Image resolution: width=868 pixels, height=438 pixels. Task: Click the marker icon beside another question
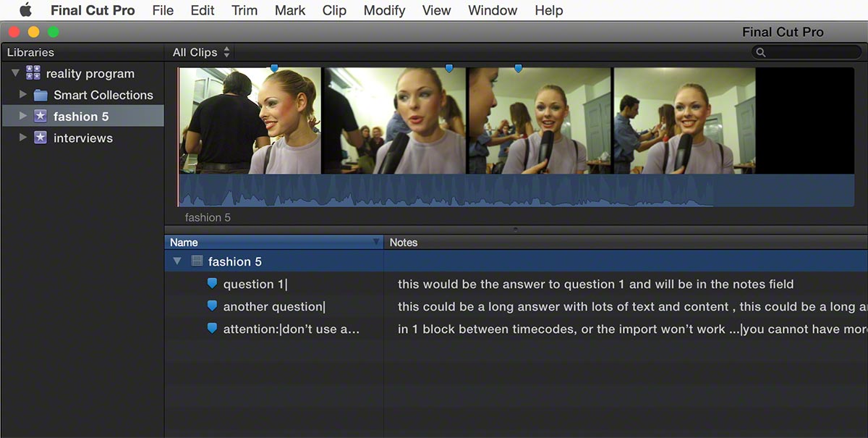212,306
